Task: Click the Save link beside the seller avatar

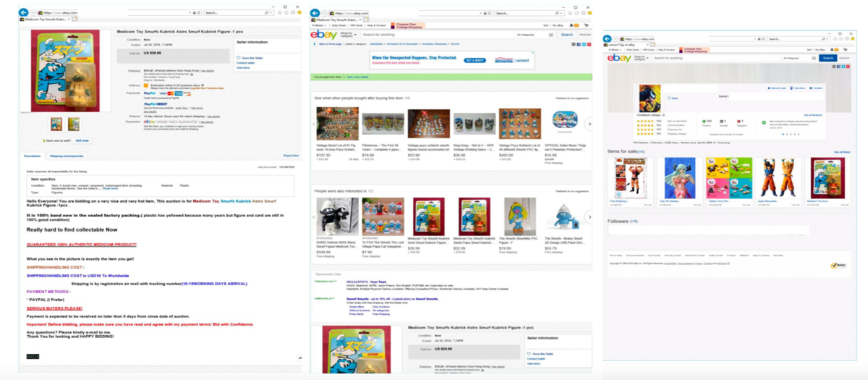Action: click(x=673, y=98)
